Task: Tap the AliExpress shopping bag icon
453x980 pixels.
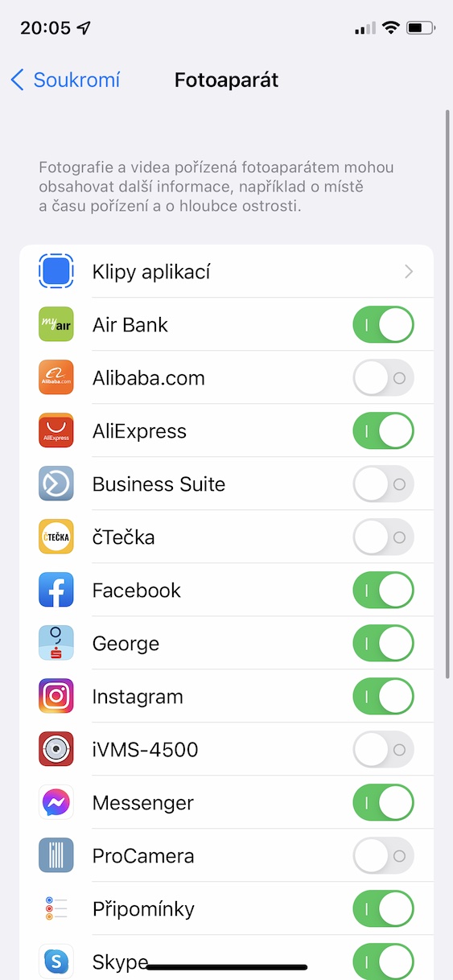Action: [x=56, y=431]
